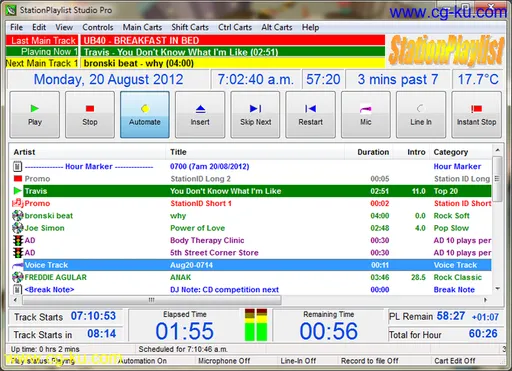Click the disc icon beside bronski beat

click(x=17, y=216)
